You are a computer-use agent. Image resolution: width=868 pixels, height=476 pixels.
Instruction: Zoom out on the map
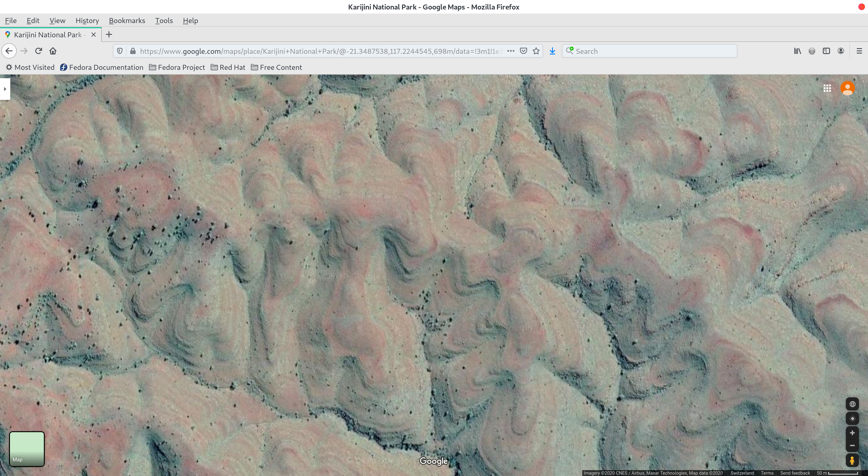[852, 445]
